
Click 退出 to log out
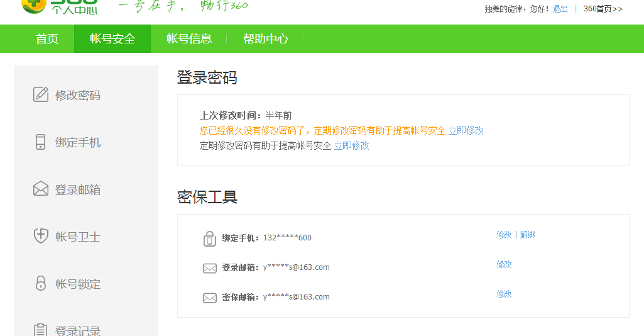pos(560,9)
